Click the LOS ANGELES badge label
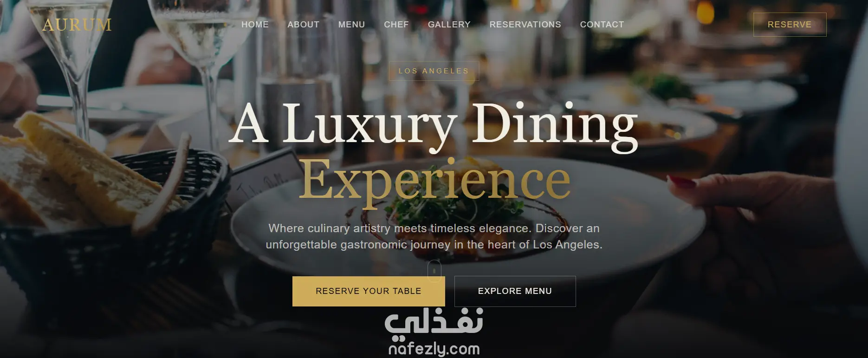 point(434,71)
